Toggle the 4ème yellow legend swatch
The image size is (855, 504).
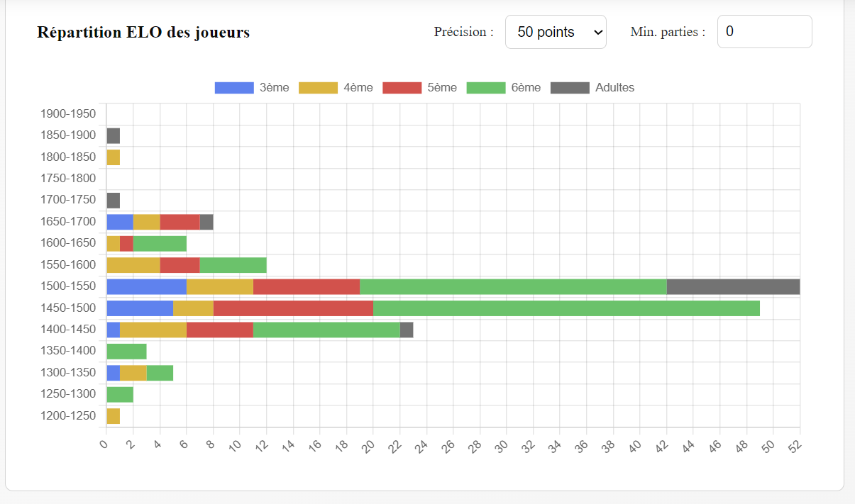pos(318,88)
